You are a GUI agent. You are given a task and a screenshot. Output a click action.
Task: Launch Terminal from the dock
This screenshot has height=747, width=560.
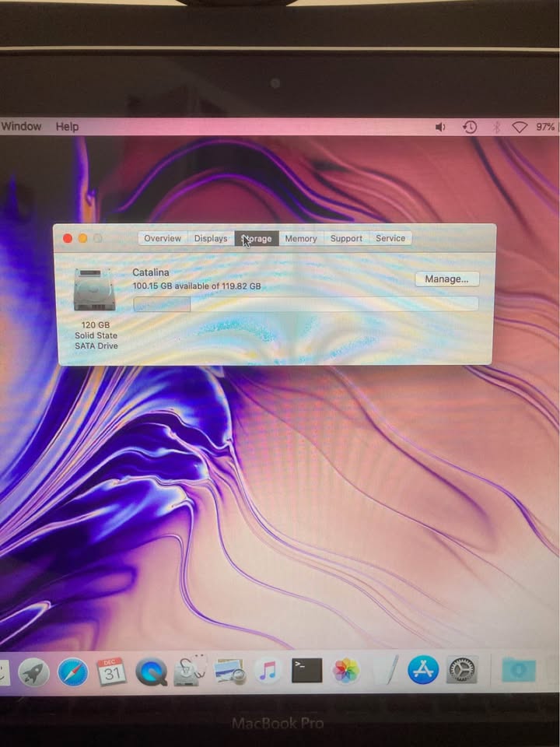coord(306,670)
